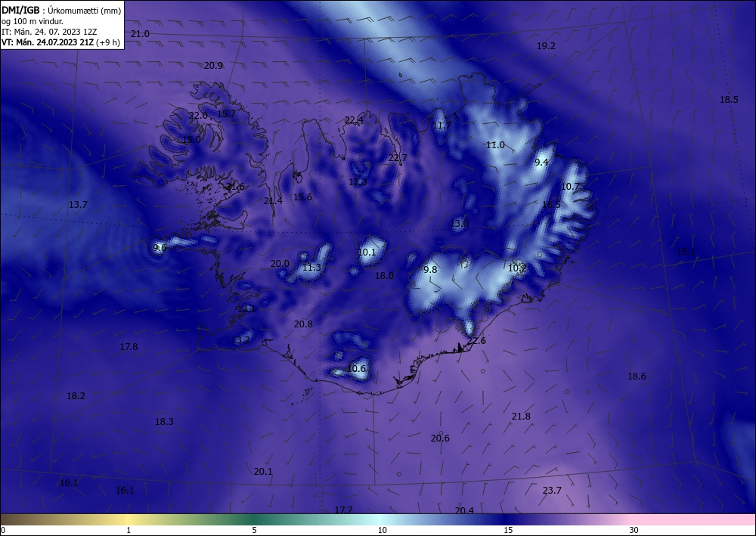Image resolution: width=756 pixels, height=536 pixels.
Task: Click the map value 11.0
Action: pos(495,145)
